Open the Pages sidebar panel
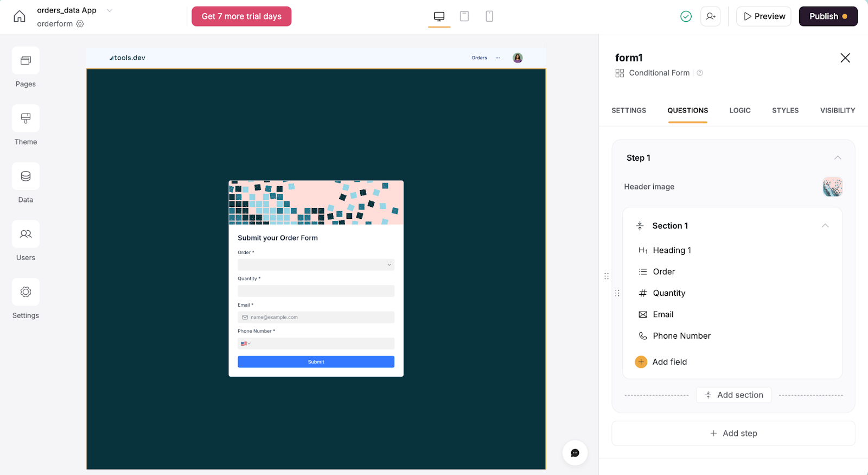Screen dimensions: 868x475 click(x=25, y=67)
